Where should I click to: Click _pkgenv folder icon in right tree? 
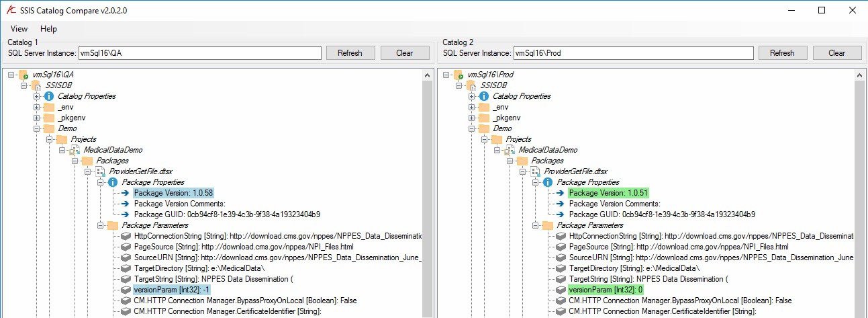click(x=484, y=118)
